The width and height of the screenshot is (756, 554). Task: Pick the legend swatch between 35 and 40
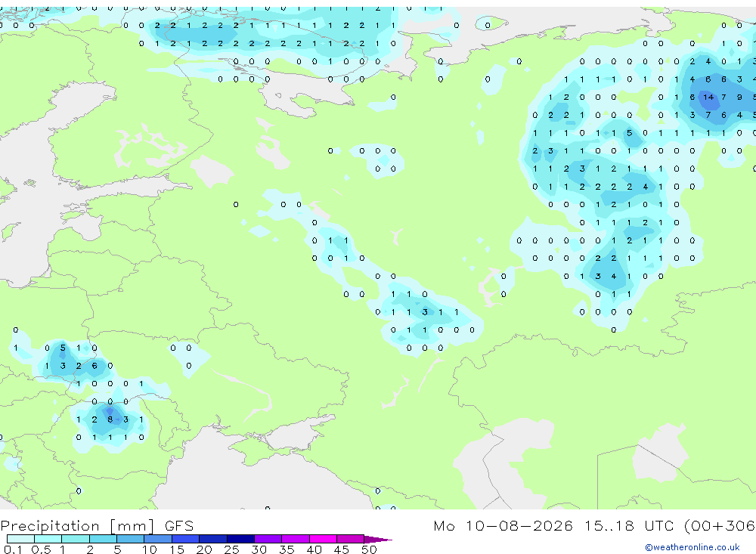coord(296,539)
